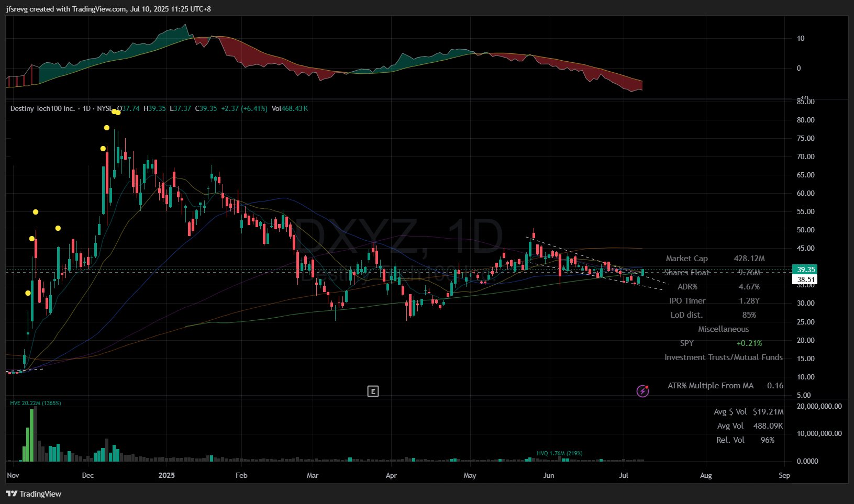Click the 'Jul' label on the time axis
The height and width of the screenshot is (504, 854).
coord(624,475)
